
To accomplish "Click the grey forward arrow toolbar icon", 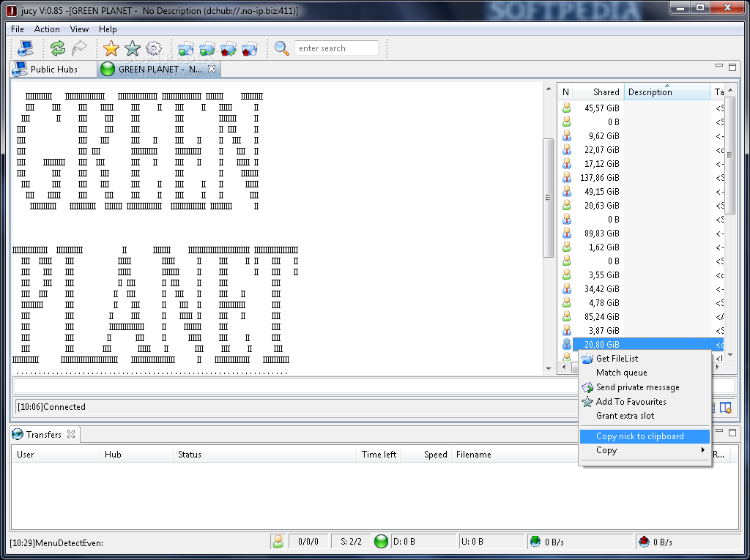I will 79,48.
